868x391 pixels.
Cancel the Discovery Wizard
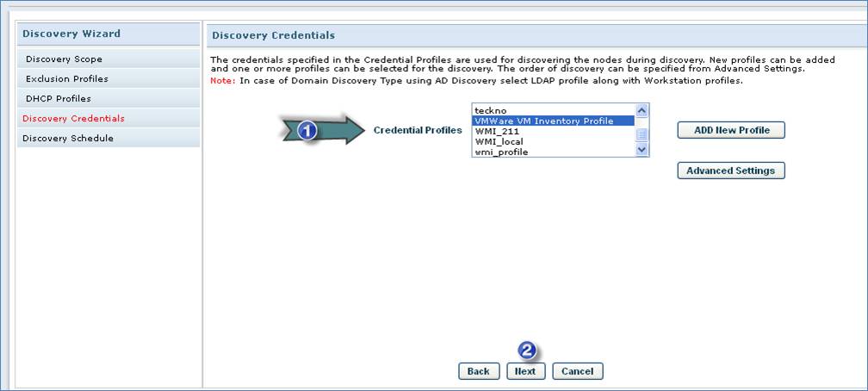[578, 371]
